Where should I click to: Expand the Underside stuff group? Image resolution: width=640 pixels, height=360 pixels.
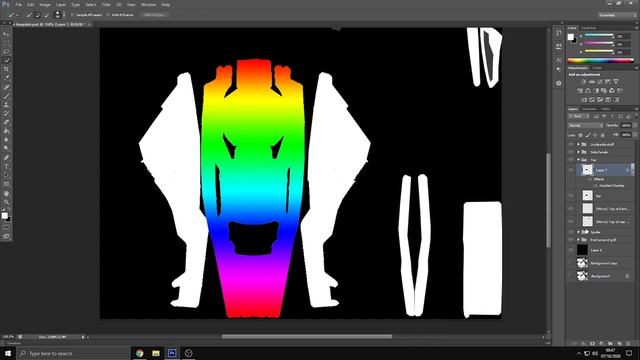[x=578, y=144]
